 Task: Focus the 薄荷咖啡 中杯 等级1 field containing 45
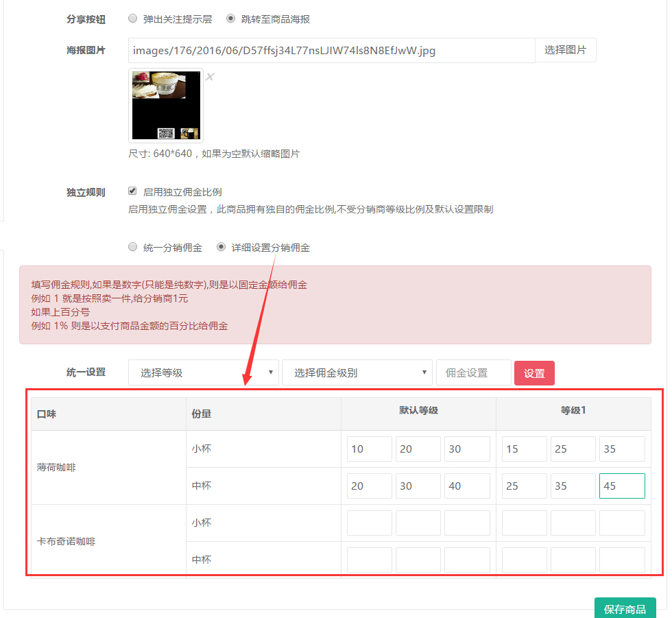[621, 486]
